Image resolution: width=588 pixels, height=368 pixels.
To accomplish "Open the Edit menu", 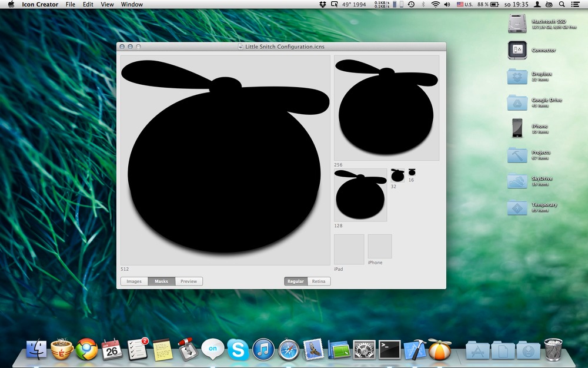I will click(x=88, y=5).
